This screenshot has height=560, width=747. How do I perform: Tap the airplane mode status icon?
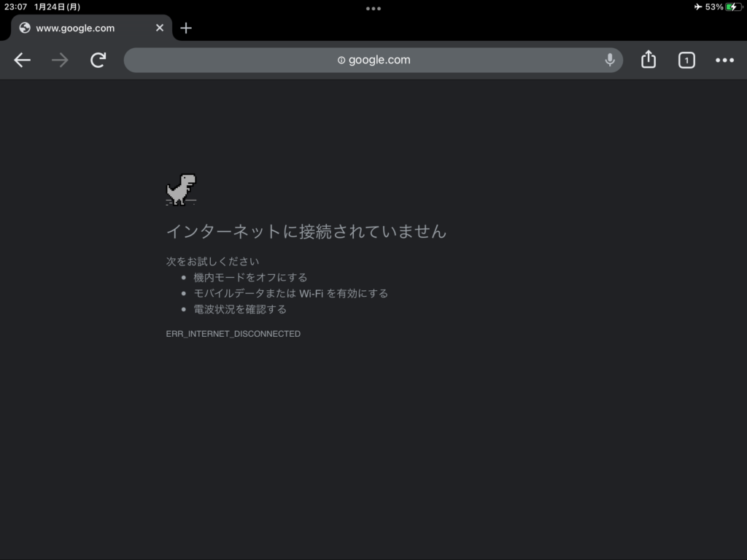point(697,7)
